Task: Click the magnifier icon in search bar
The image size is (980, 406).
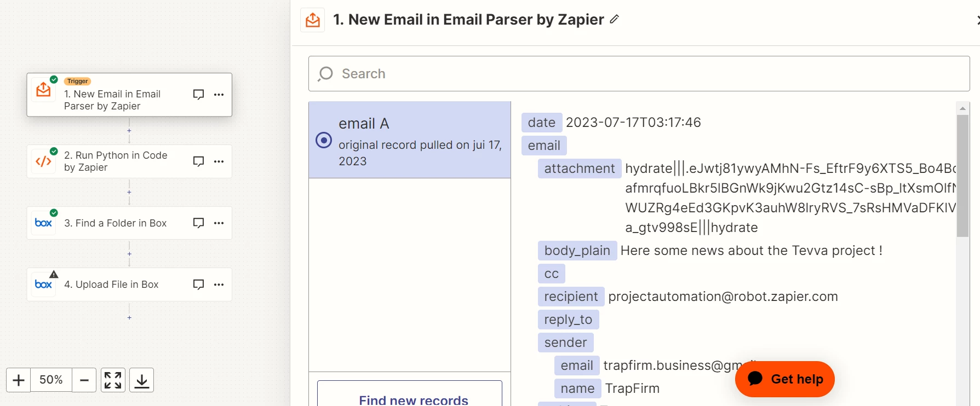Action: pyautogui.click(x=325, y=73)
